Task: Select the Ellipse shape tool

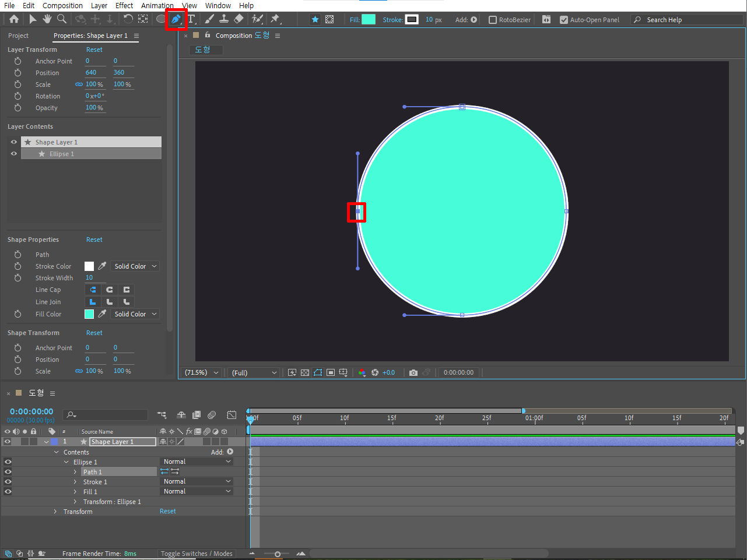Action: [x=161, y=19]
